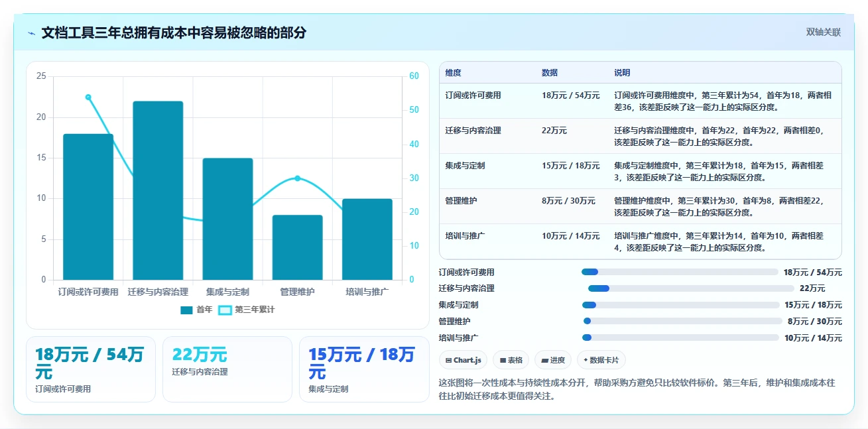
Task: Click the 管理维护 label in the progress list
Action: 455,321
